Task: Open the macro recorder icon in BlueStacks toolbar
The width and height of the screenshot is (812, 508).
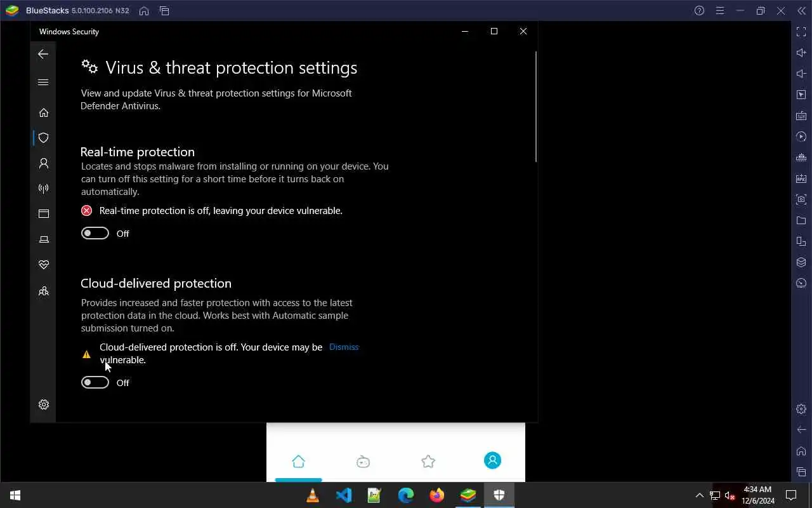Action: click(801, 157)
